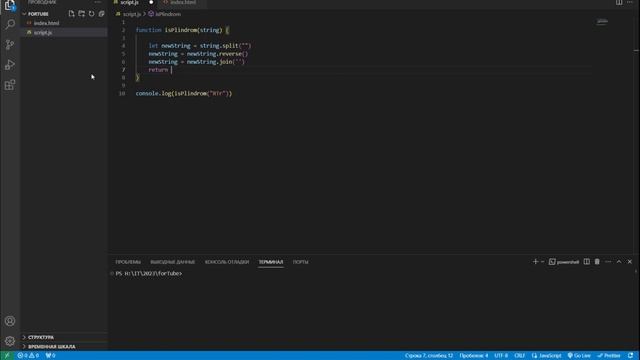Screen dimensions: 640x360
Task: Place cursor after the return keyword
Action: coord(172,70)
